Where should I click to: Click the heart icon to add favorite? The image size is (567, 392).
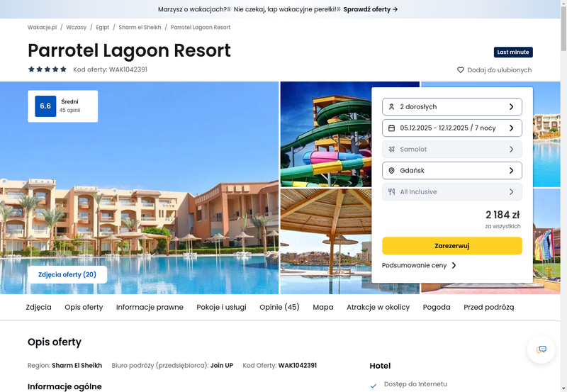click(460, 69)
